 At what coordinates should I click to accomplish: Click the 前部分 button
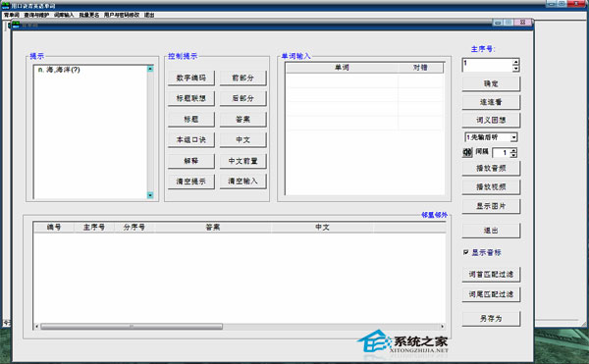coord(243,78)
